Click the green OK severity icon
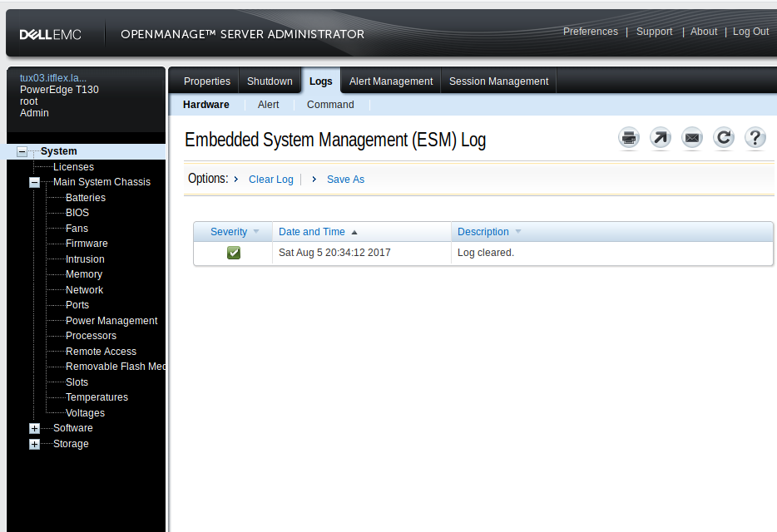The height and width of the screenshot is (532, 777). 234,253
